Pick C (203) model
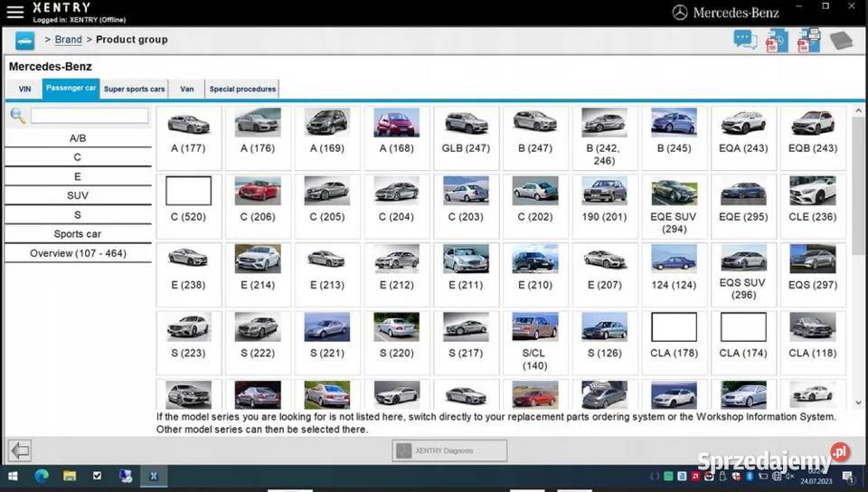868x492 pixels. [467, 206]
